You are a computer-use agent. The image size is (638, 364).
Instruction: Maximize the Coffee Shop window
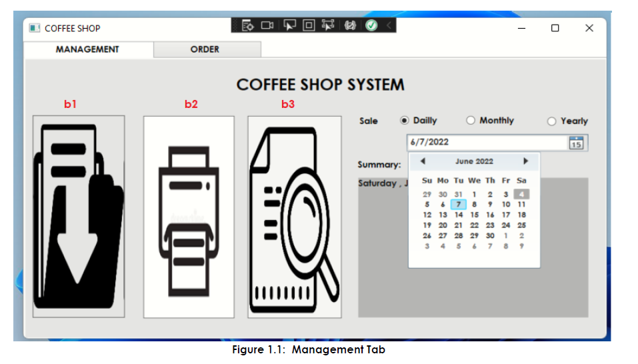click(x=555, y=28)
